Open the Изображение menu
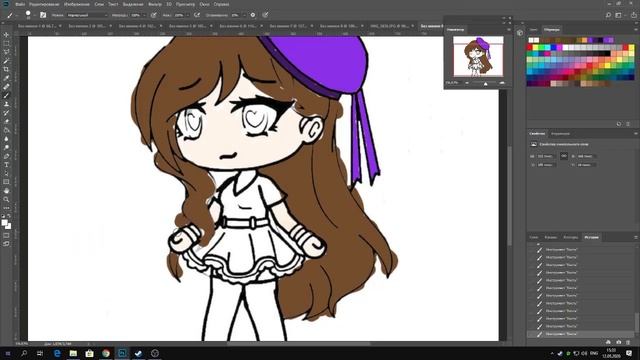 (77, 4)
